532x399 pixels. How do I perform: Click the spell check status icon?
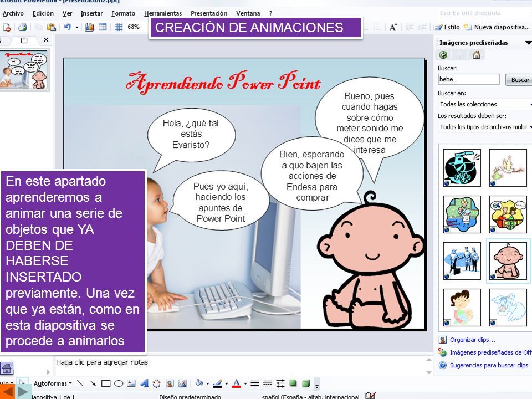[371, 396]
